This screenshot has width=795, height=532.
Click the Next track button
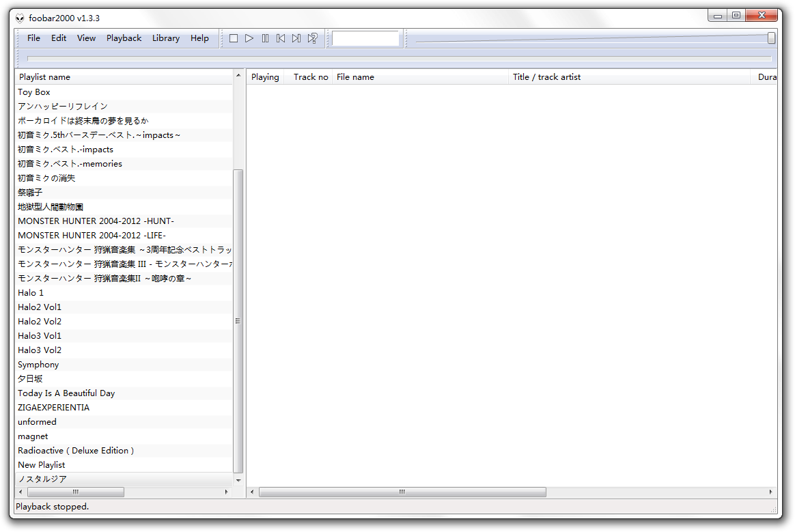296,38
